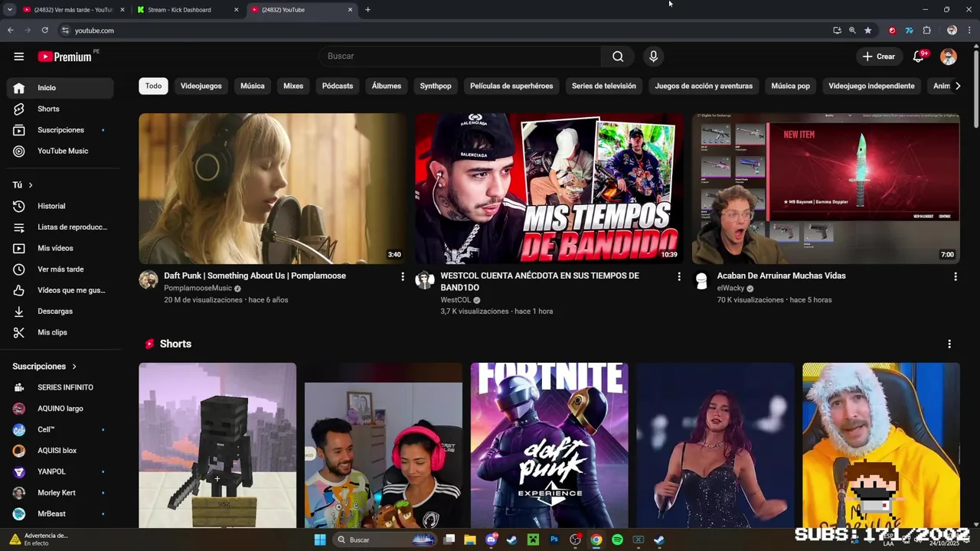
Task: Open the account avatar menu
Action: (949, 57)
